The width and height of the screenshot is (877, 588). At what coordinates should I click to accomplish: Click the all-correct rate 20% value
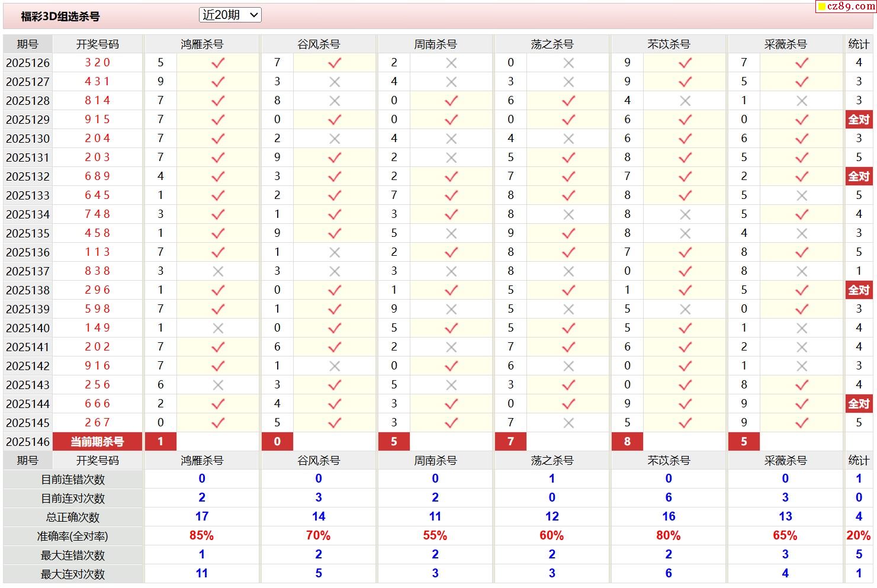[859, 535]
